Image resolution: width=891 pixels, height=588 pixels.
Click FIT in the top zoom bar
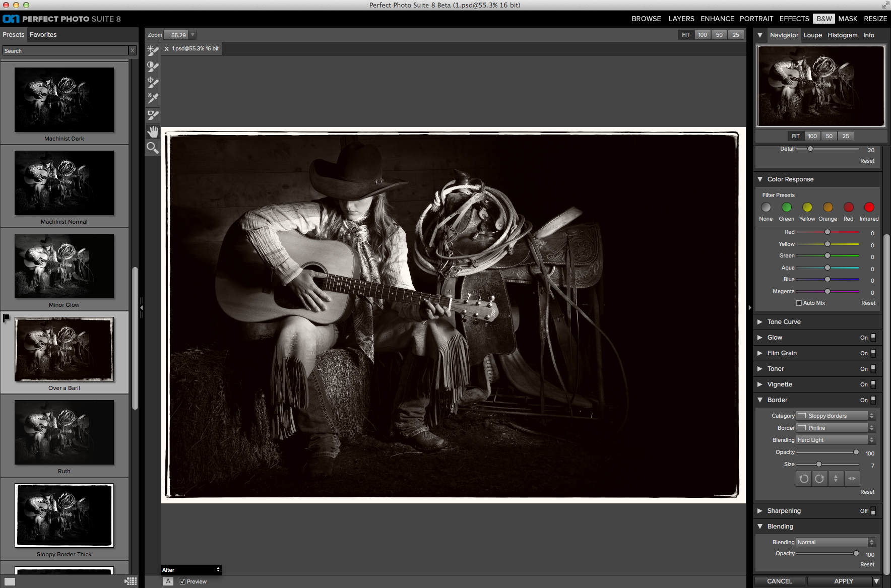pyautogui.click(x=686, y=35)
